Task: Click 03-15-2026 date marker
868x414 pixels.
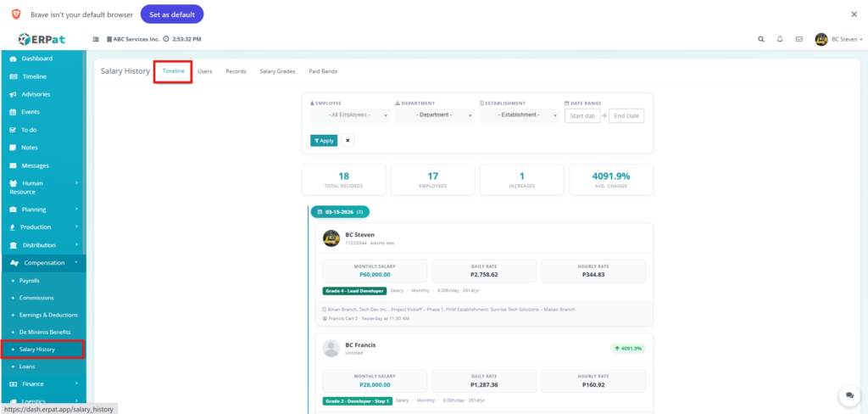Action: [340, 212]
